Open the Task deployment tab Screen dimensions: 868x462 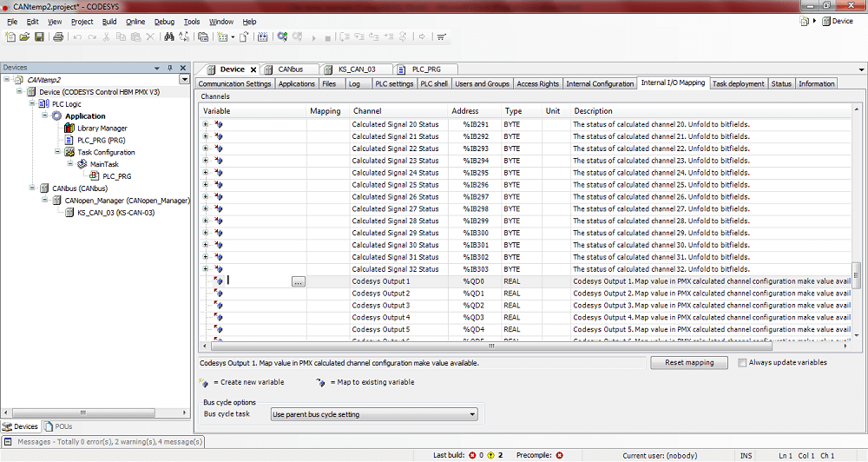coord(738,83)
